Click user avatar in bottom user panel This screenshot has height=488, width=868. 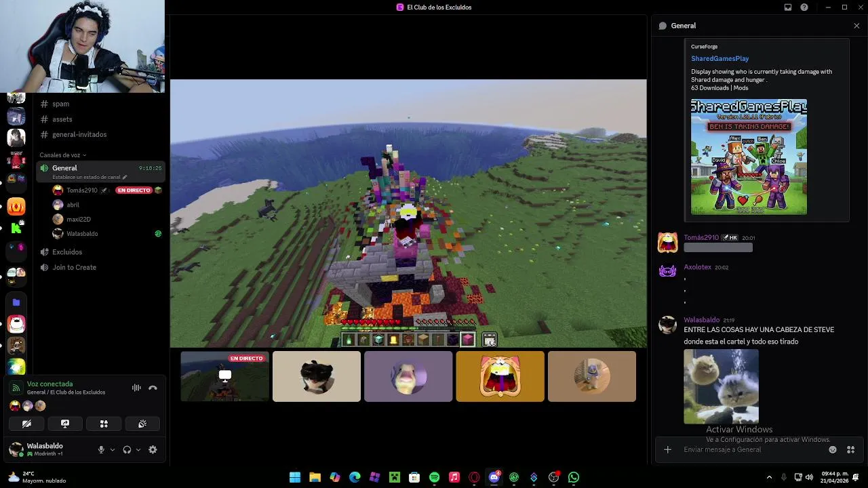tap(16, 449)
